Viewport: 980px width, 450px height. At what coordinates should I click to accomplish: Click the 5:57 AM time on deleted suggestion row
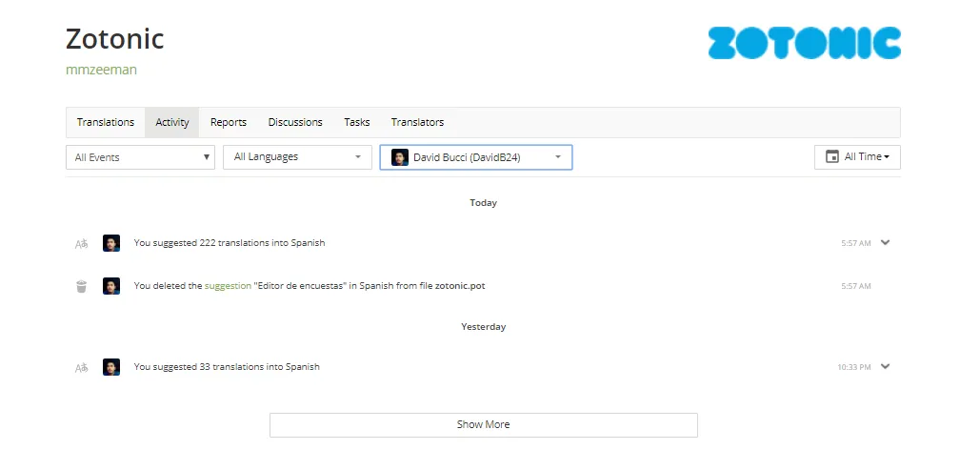pyautogui.click(x=856, y=287)
